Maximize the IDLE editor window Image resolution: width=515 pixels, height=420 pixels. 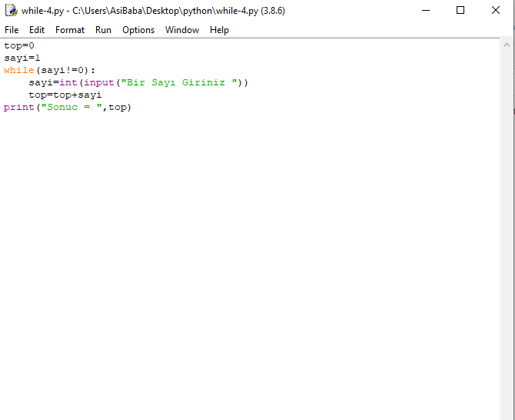pyautogui.click(x=460, y=11)
